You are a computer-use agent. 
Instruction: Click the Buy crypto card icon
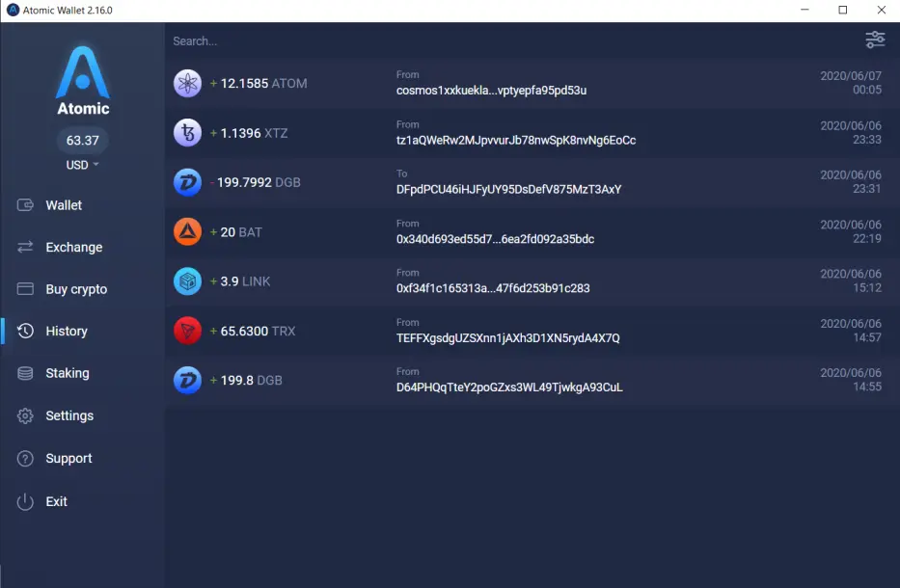25,288
